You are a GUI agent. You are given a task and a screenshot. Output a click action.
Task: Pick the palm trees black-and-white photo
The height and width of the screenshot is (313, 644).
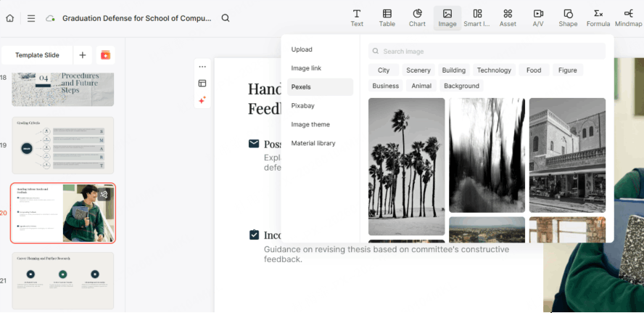point(407,166)
